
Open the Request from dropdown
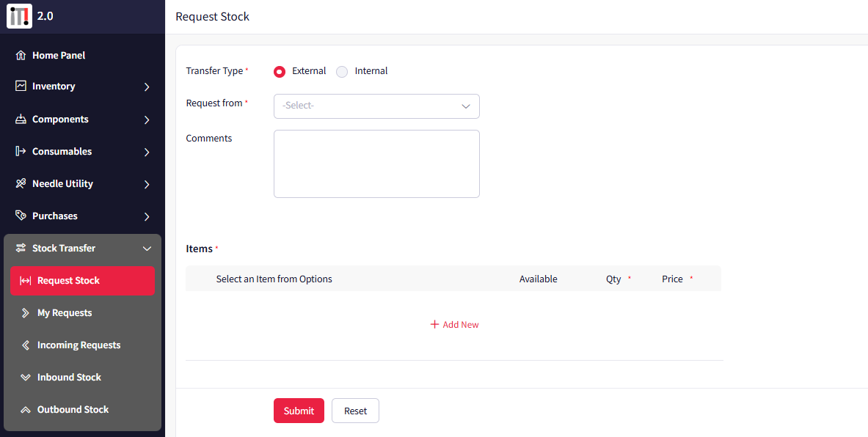pos(376,106)
